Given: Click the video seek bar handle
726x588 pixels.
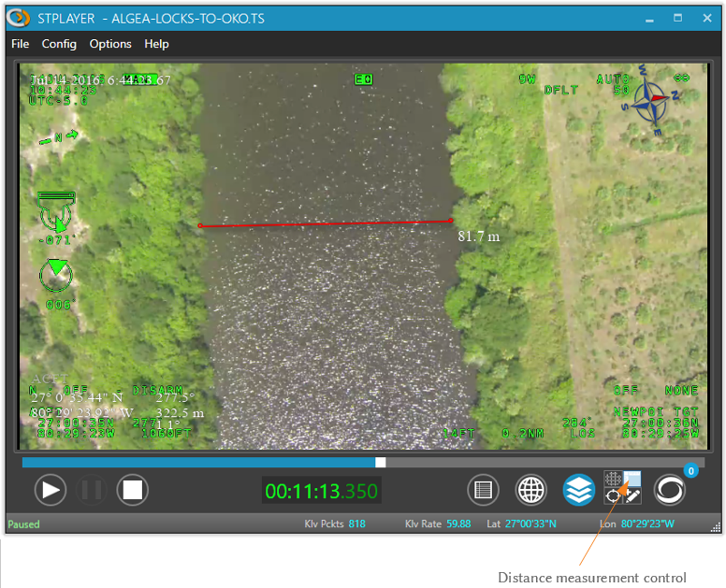Looking at the screenshot, I should click(380, 462).
